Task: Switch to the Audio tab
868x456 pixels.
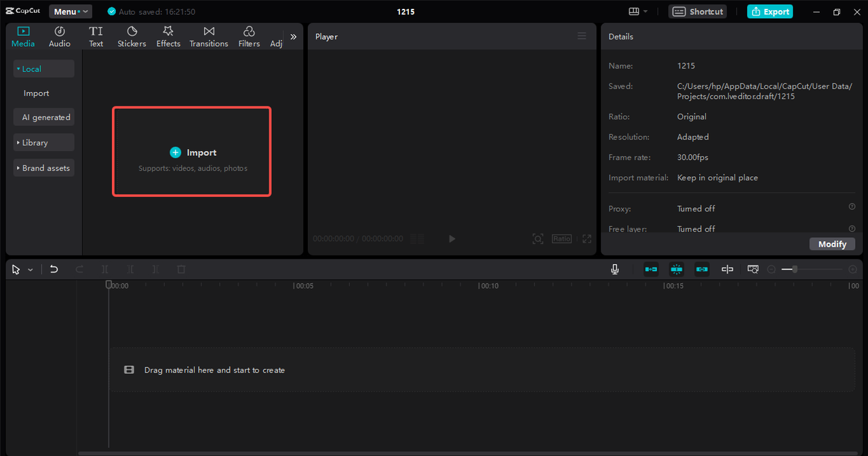Action: click(x=60, y=37)
